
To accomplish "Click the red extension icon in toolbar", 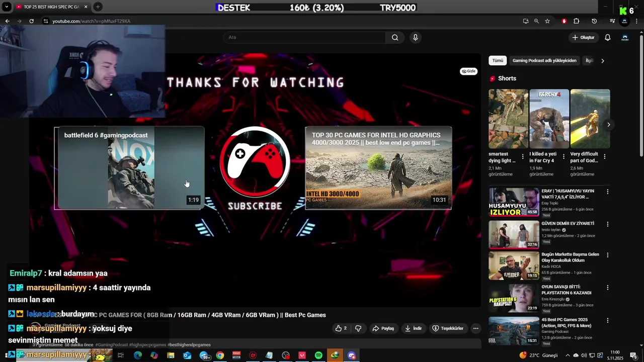I will (x=564, y=21).
